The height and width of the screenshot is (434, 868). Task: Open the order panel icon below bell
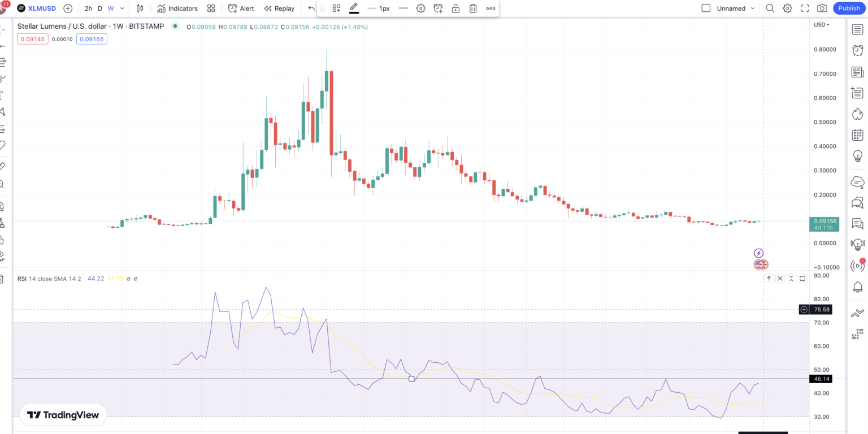pyautogui.click(x=857, y=313)
